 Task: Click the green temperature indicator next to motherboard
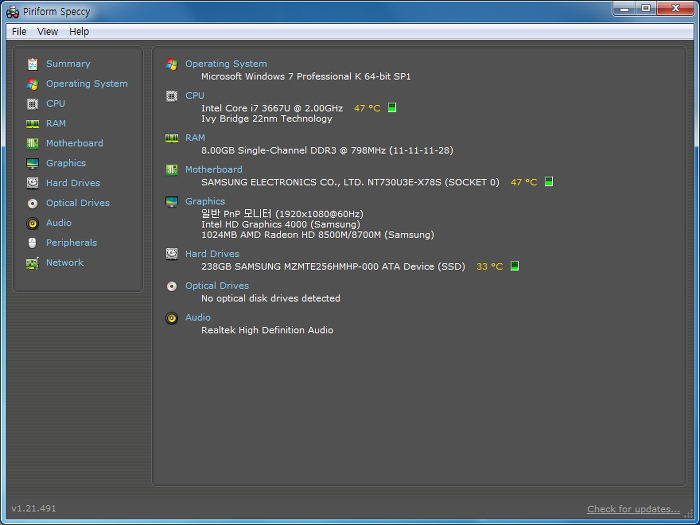point(549,182)
